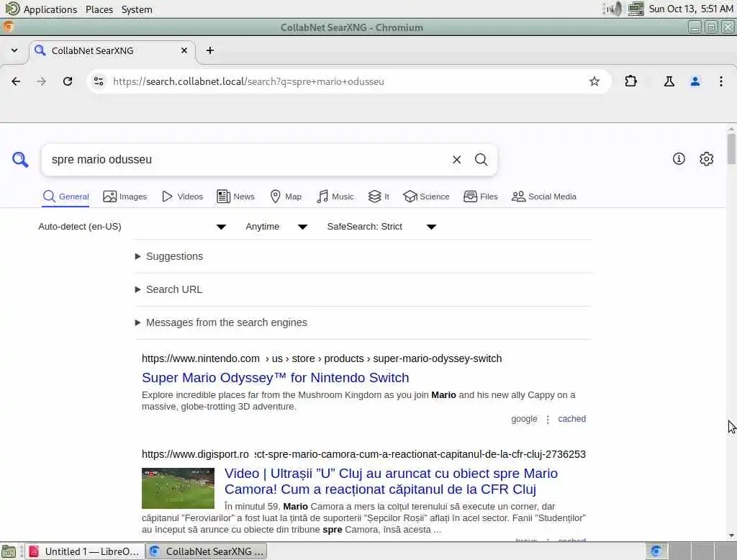Open the tab search dropdown arrow

(14, 50)
